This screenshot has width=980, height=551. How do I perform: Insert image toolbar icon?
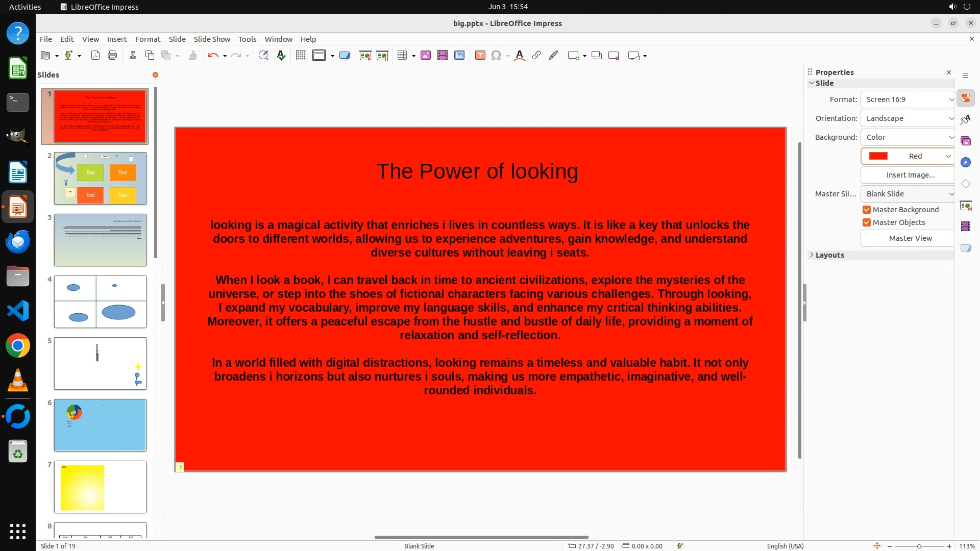tap(426, 56)
